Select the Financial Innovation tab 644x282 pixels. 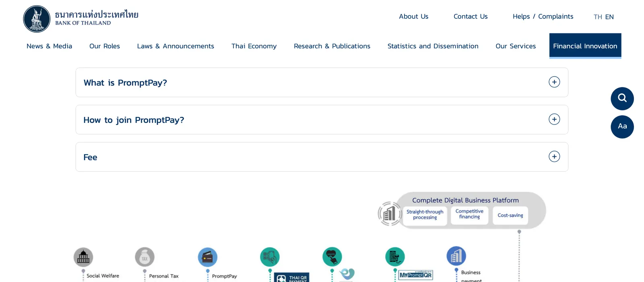pyautogui.click(x=585, y=46)
